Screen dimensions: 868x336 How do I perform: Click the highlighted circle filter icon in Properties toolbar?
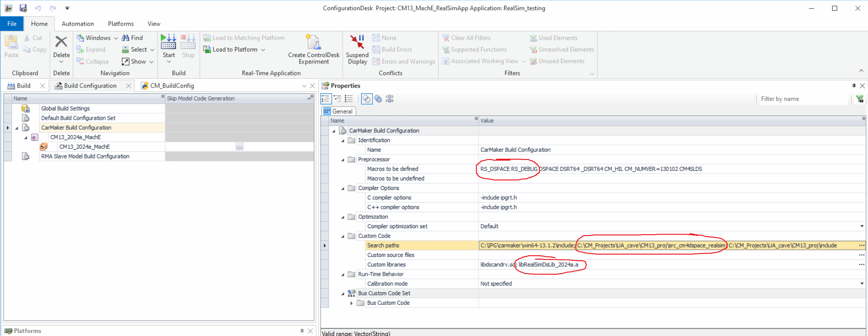(x=367, y=99)
